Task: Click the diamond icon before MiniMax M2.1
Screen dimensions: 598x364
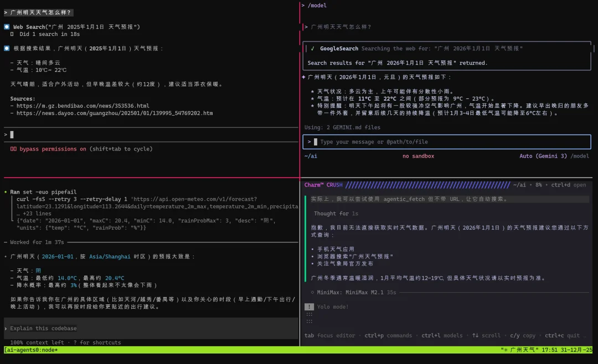Action: tap(313, 292)
